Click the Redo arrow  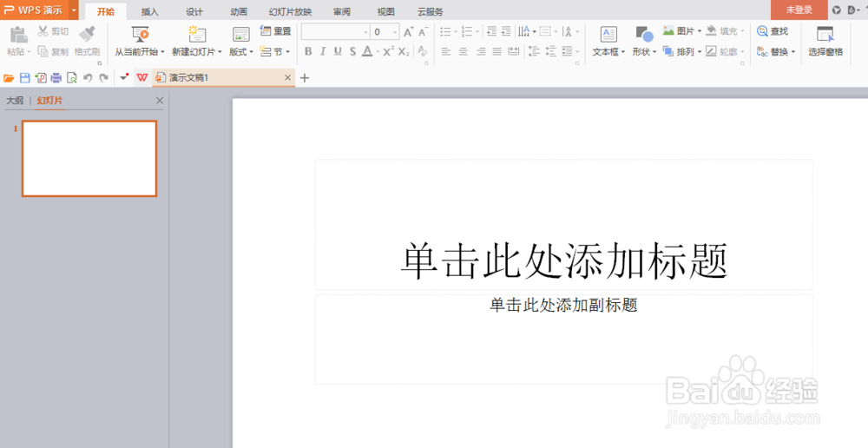pyautogui.click(x=103, y=78)
